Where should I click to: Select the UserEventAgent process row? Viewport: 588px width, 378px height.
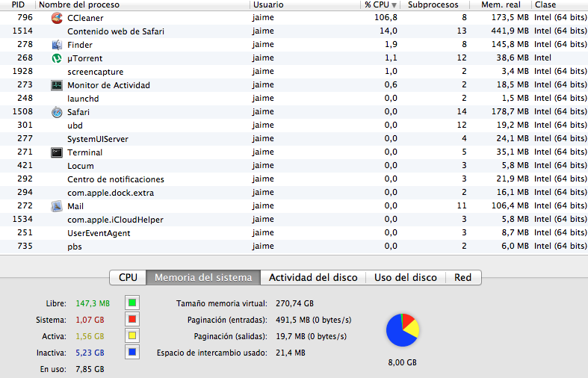point(294,233)
